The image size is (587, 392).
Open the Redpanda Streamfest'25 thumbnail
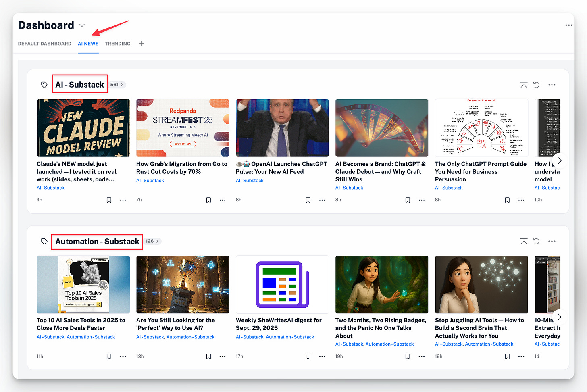(x=183, y=128)
